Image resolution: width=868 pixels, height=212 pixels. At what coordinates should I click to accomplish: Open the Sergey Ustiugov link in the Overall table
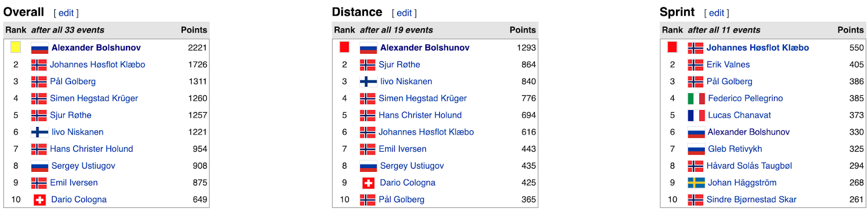[x=83, y=166]
